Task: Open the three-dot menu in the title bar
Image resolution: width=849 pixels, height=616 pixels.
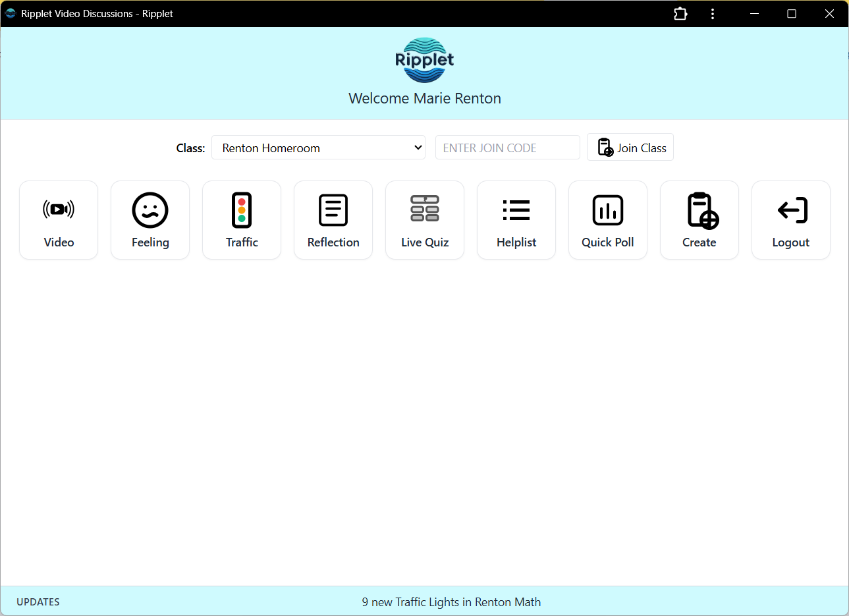Action: coord(713,13)
